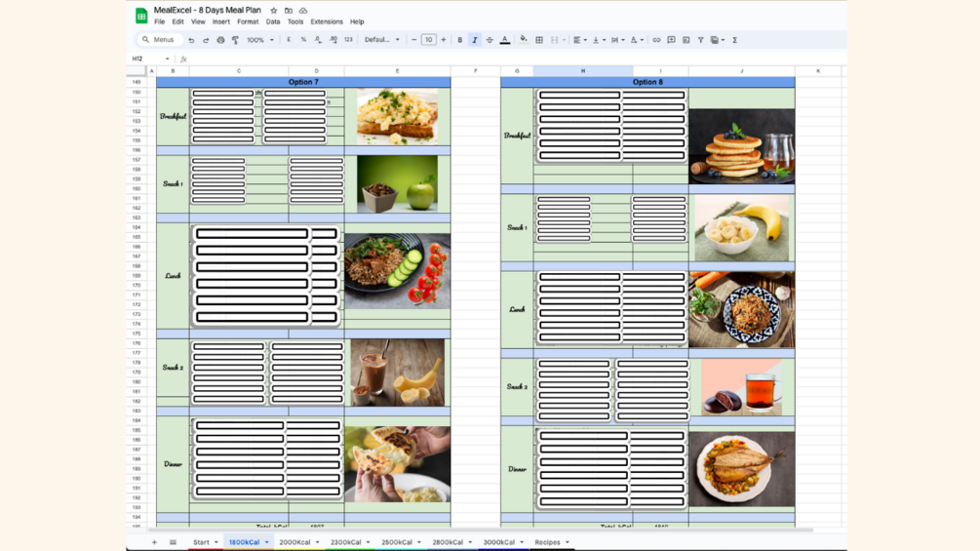The height and width of the screenshot is (551, 980).
Task: Increase the font size
Action: 443,40
